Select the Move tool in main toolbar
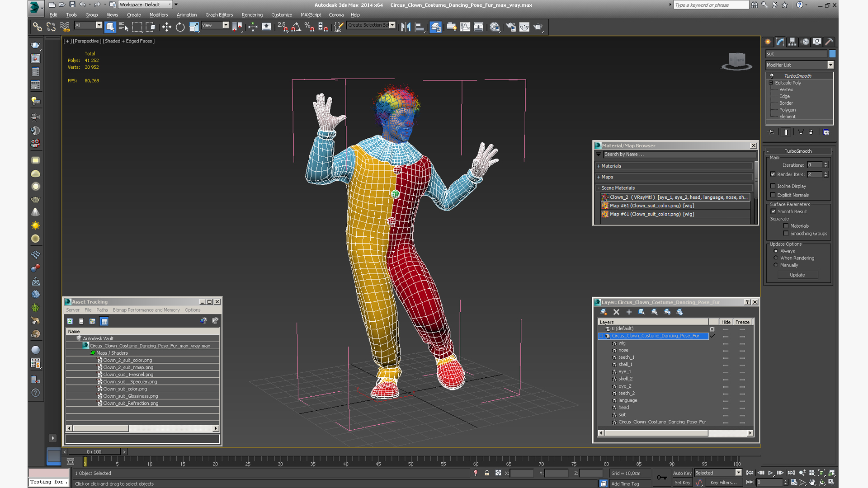Image resolution: width=868 pixels, height=488 pixels. [x=166, y=27]
